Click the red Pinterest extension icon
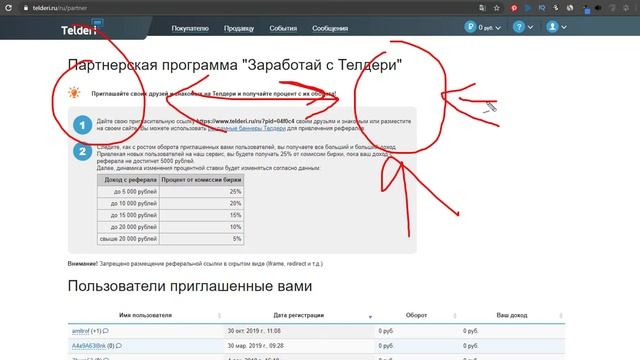 point(514,8)
